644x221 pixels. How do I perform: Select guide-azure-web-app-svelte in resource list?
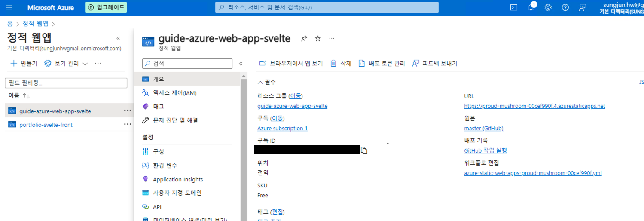[55, 111]
